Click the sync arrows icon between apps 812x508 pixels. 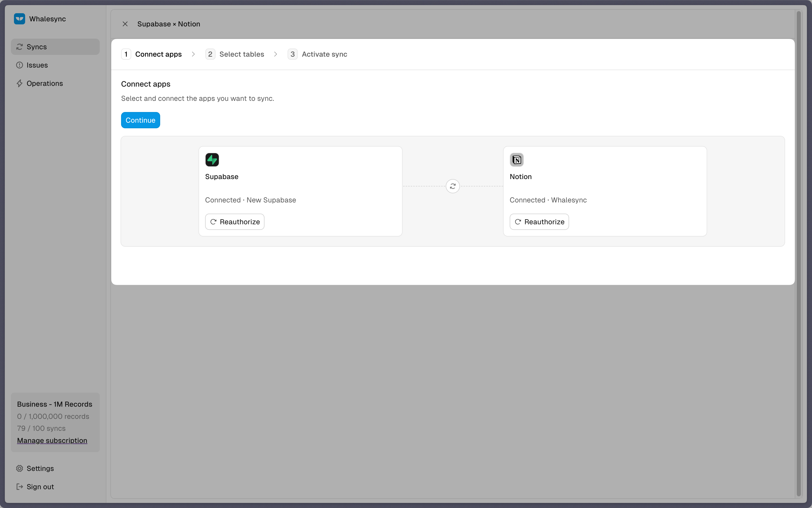[x=453, y=186]
